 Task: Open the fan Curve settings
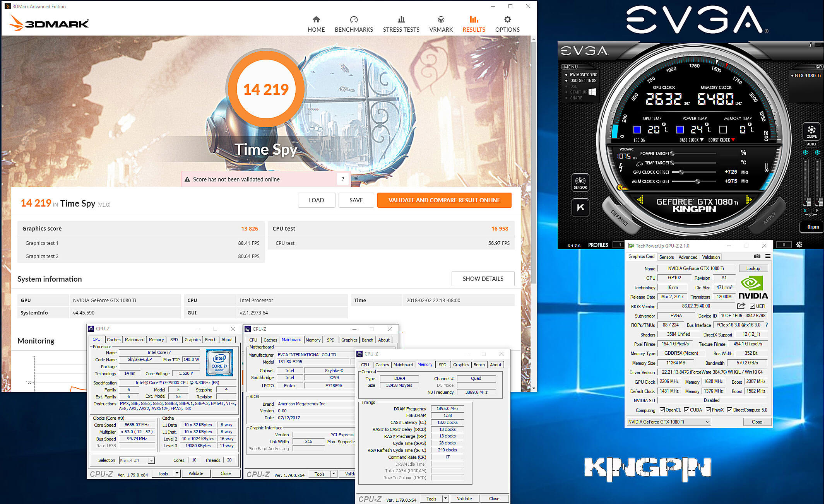[811, 132]
